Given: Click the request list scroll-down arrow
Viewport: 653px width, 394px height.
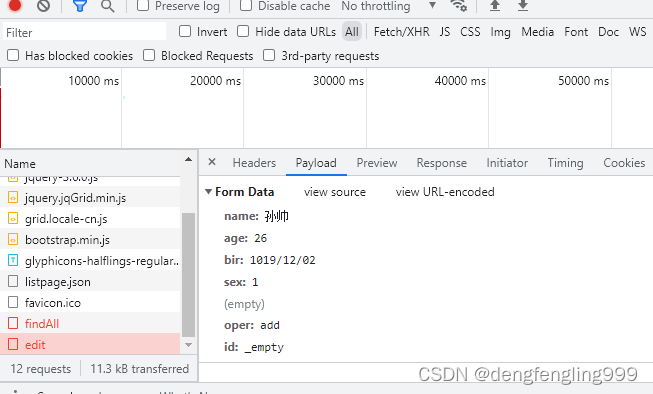Looking at the screenshot, I should pos(188,345).
